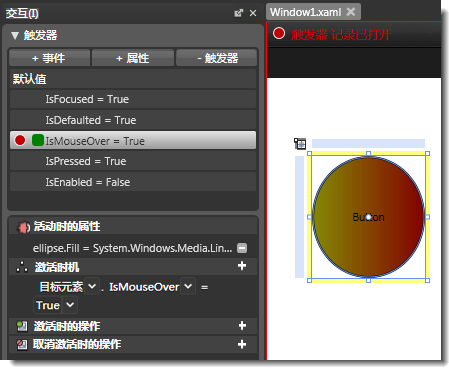Screen dimensions: 449x368
Task: Close the Window1.xaml tab
Action: [351, 12]
